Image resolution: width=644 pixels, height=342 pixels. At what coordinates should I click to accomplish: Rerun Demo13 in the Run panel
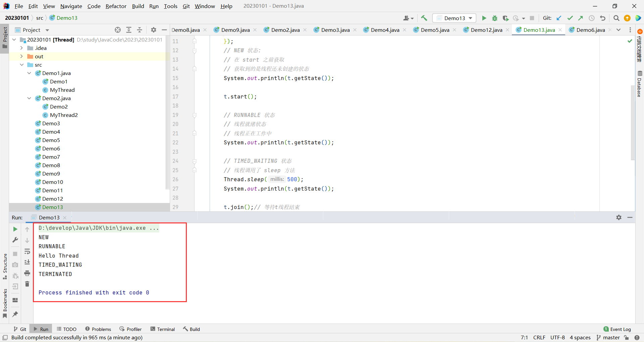click(15, 229)
